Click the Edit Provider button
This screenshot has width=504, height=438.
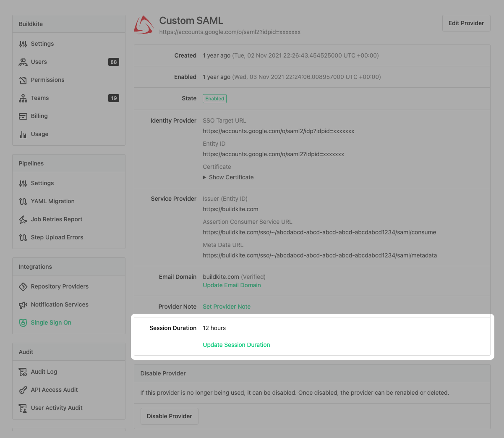click(x=466, y=23)
